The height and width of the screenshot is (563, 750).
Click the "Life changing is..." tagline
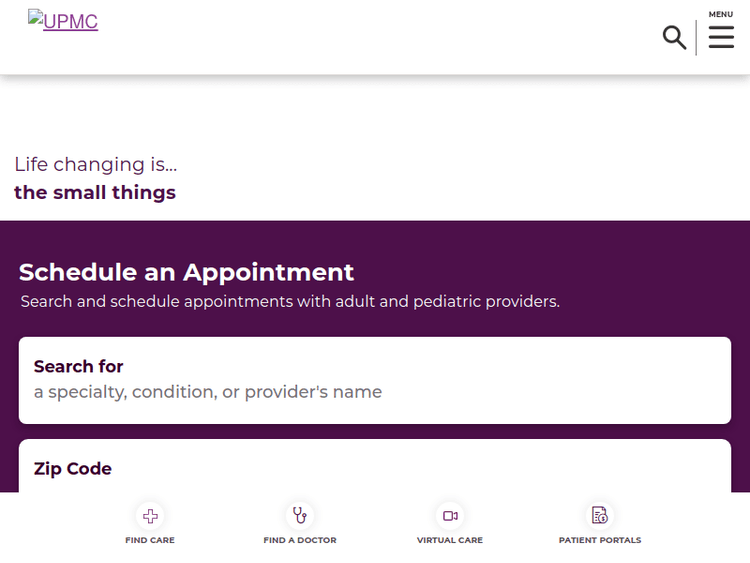pos(96,164)
